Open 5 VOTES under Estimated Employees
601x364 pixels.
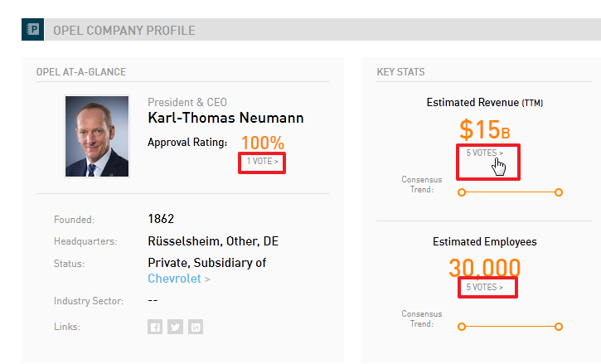pyautogui.click(x=484, y=287)
